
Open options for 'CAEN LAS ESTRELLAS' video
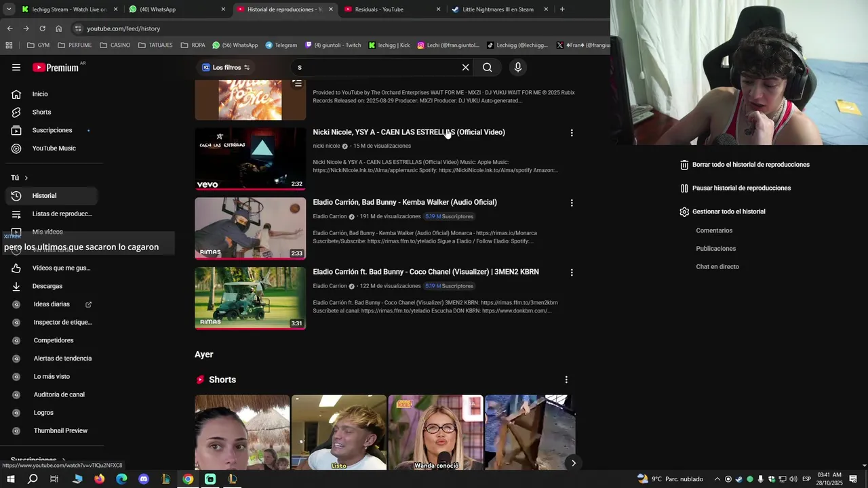pos(572,133)
